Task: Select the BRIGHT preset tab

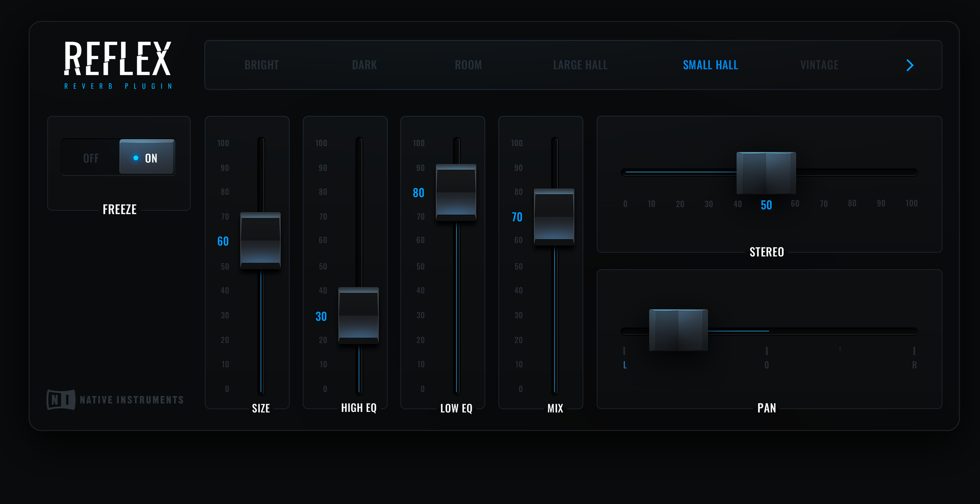Action: (261, 65)
